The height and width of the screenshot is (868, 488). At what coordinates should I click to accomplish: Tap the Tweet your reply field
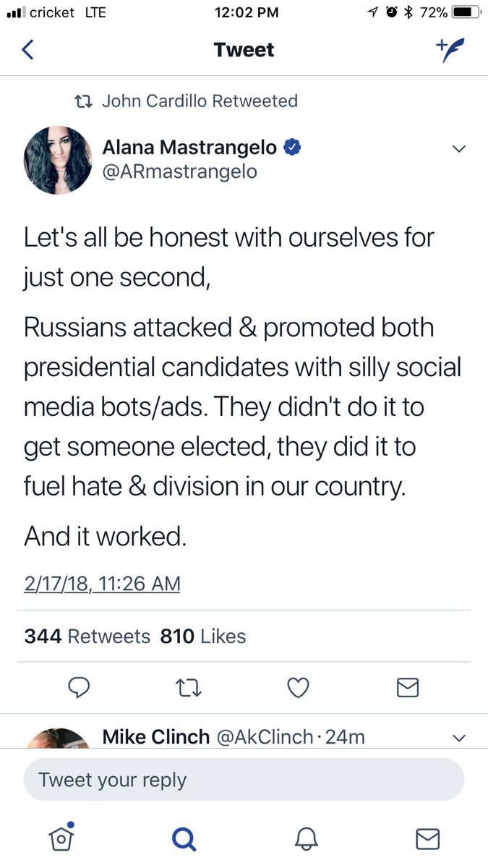pos(244,780)
